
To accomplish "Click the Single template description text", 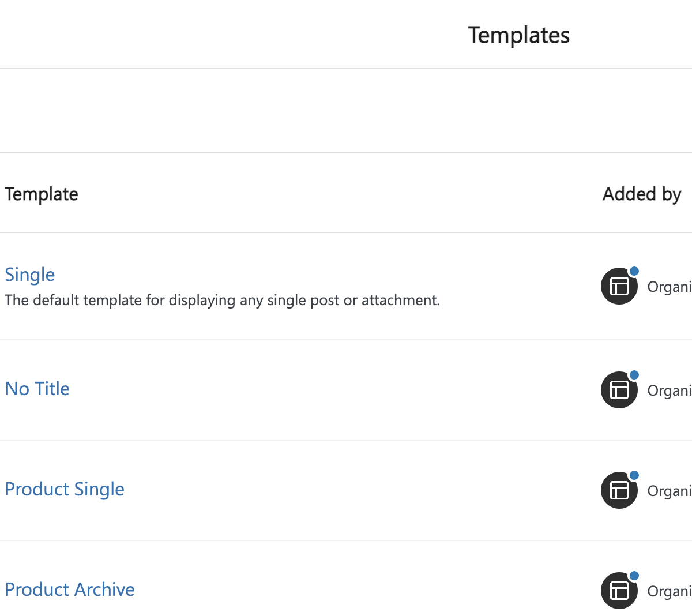I will coord(222,301).
